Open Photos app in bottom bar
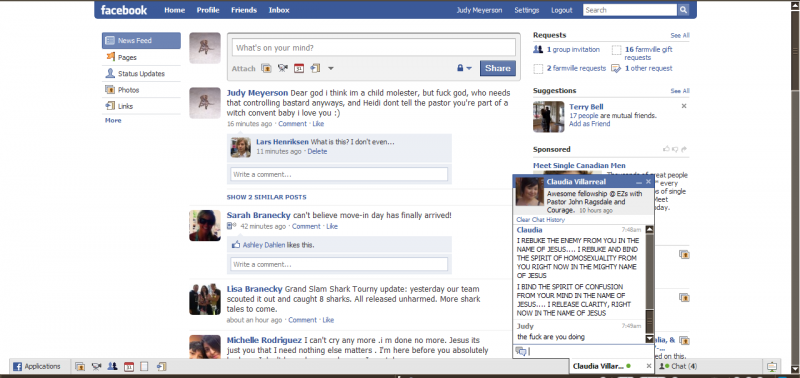Viewport: 800px width, 378px height. click(x=80, y=366)
